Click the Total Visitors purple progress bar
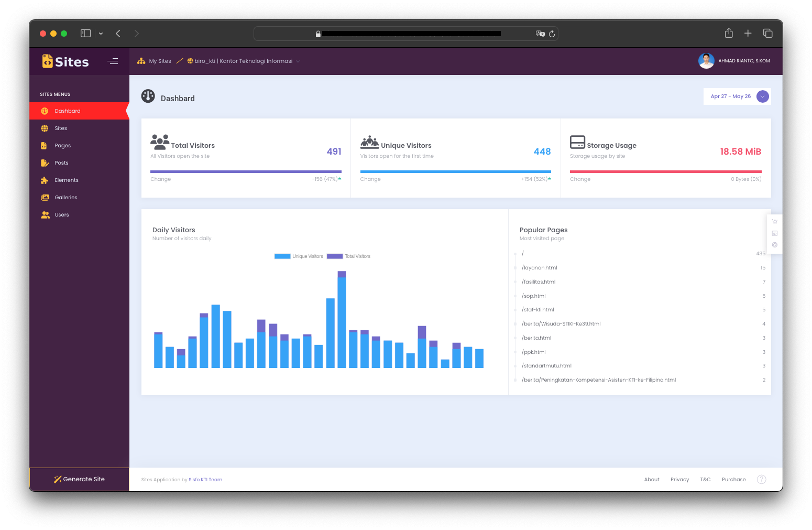This screenshot has width=812, height=530. [x=246, y=171]
